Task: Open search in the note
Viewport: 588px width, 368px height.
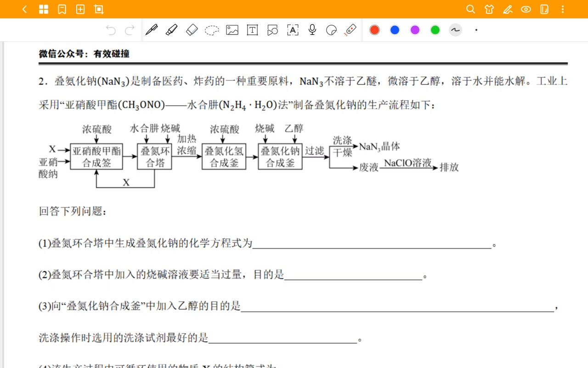Action: (470, 9)
